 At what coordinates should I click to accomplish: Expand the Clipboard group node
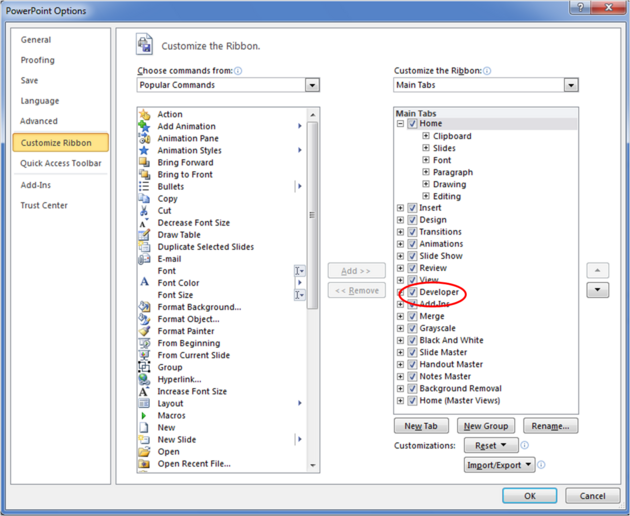(x=426, y=136)
